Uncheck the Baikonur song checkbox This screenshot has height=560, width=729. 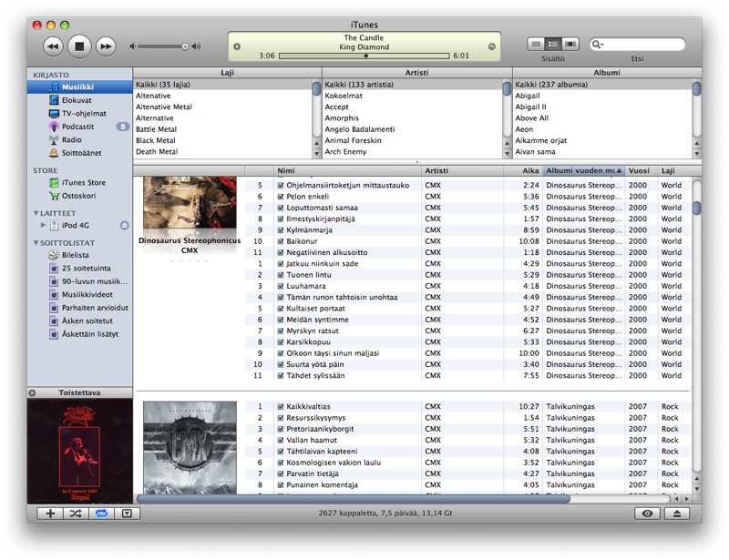[281, 241]
